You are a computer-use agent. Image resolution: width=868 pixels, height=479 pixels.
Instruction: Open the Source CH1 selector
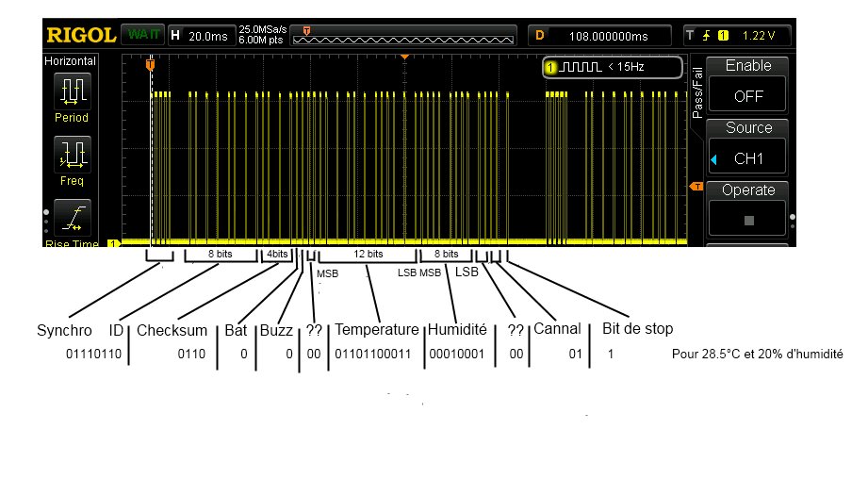pyautogui.click(x=748, y=157)
